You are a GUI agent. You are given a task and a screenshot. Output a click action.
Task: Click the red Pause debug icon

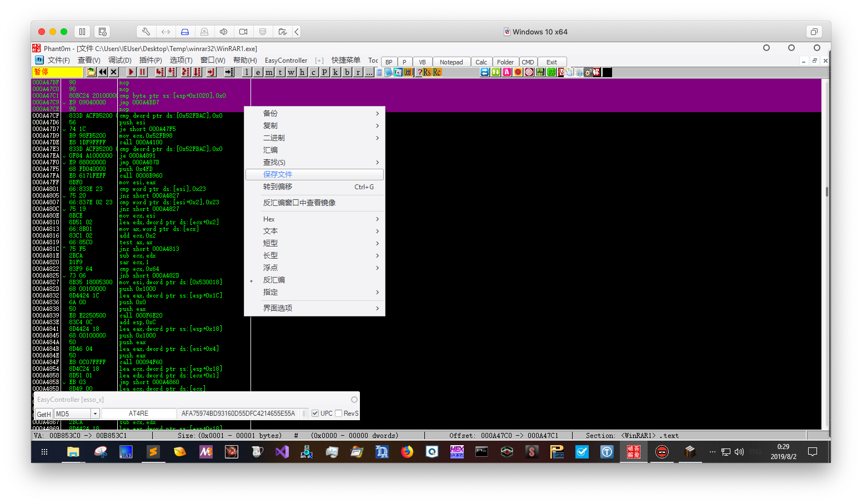pyautogui.click(x=142, y=72)
